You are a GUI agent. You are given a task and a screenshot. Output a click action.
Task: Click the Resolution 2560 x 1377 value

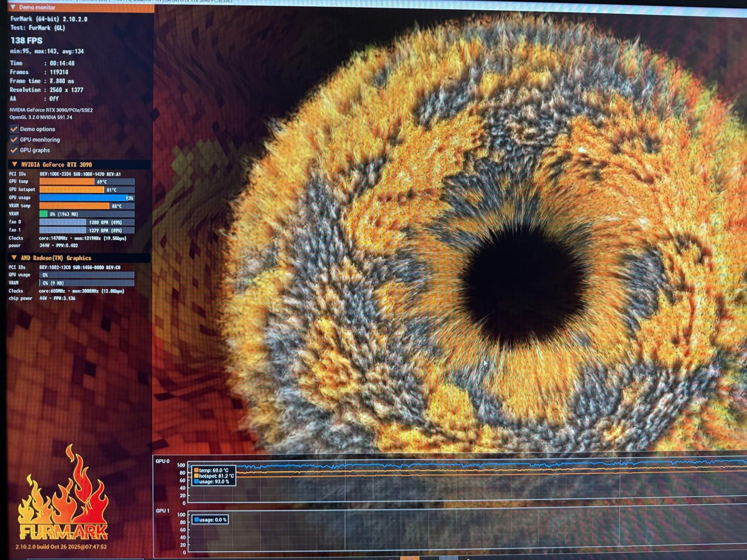pos(66,90)
